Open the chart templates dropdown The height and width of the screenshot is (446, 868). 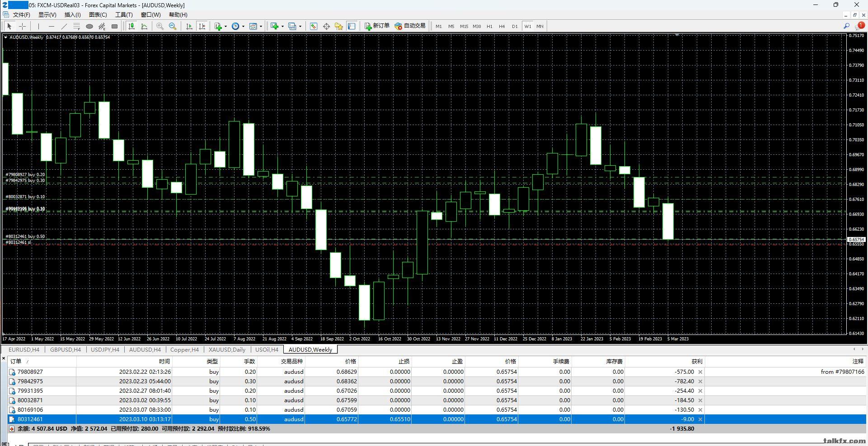256,26
